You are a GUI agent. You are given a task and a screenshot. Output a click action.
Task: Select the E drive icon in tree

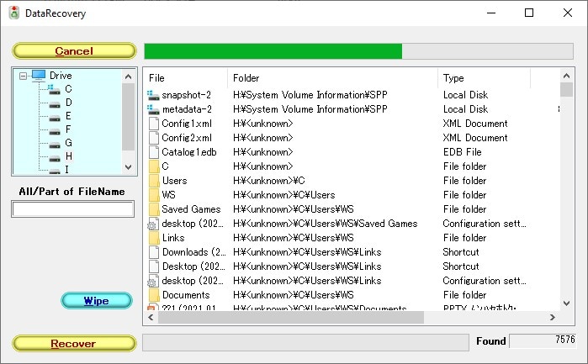tap(55, 117)
